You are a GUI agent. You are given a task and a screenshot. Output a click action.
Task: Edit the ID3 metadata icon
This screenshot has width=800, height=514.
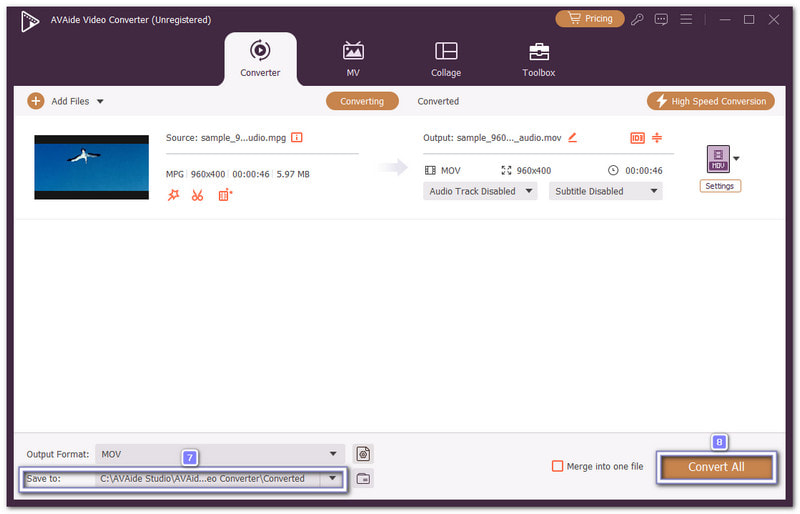pyautogui.click(x=637, y=138)
